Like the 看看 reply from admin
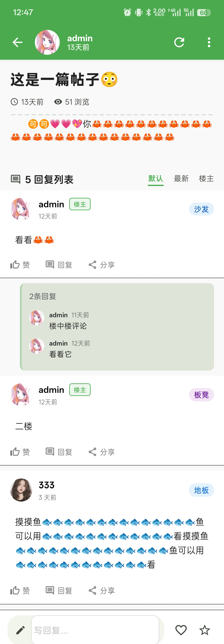Screen dimensions: 224x644 coord(20,265)
